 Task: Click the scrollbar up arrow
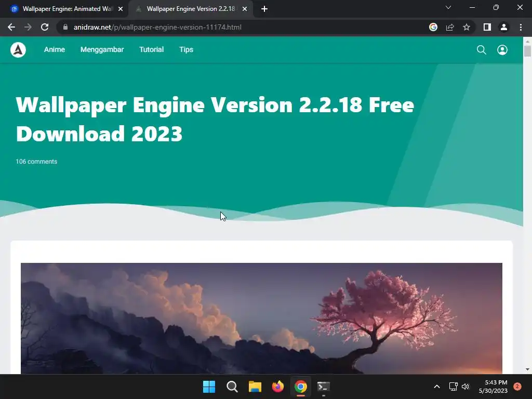(x=527, y=41)
